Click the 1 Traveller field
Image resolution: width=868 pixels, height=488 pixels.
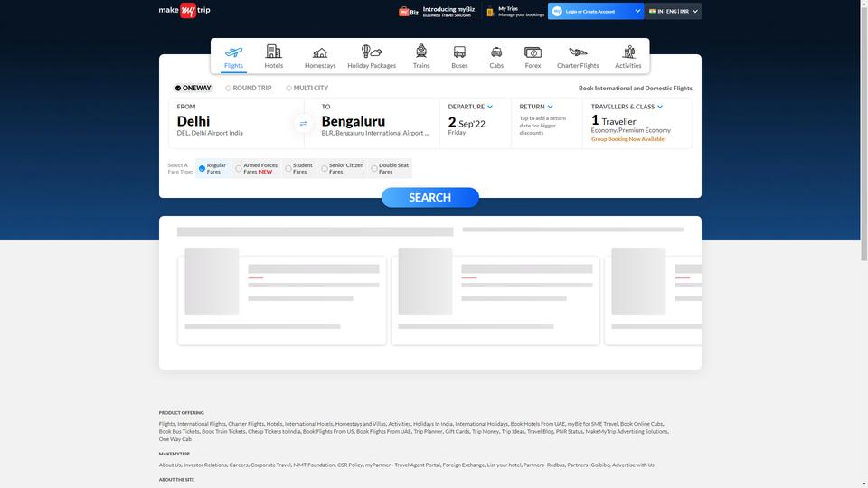pos(613,121)
